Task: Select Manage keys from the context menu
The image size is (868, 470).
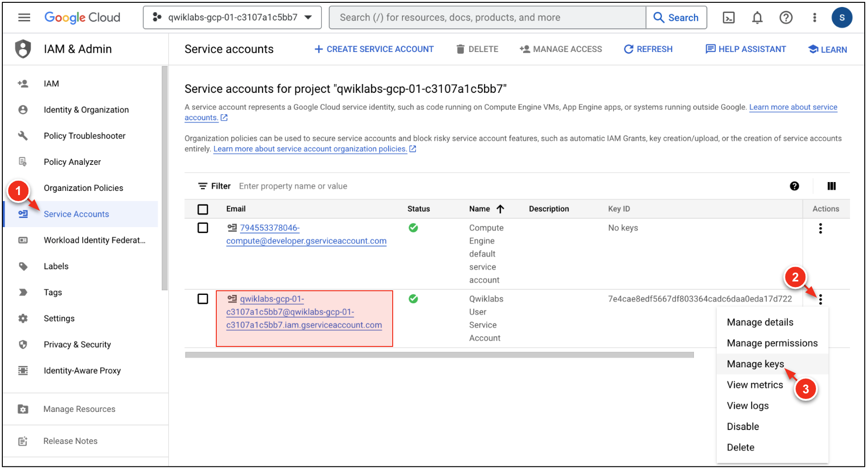Action: pos(755,364)
